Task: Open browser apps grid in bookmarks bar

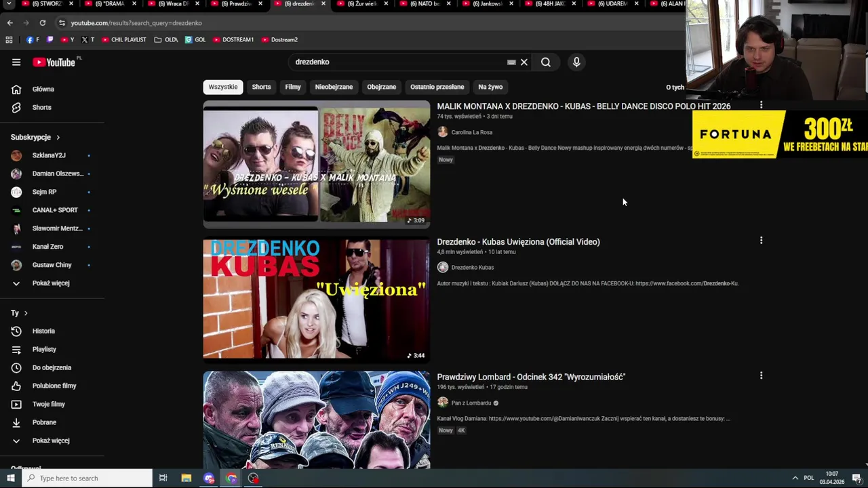Action: [x=9, y=40]
